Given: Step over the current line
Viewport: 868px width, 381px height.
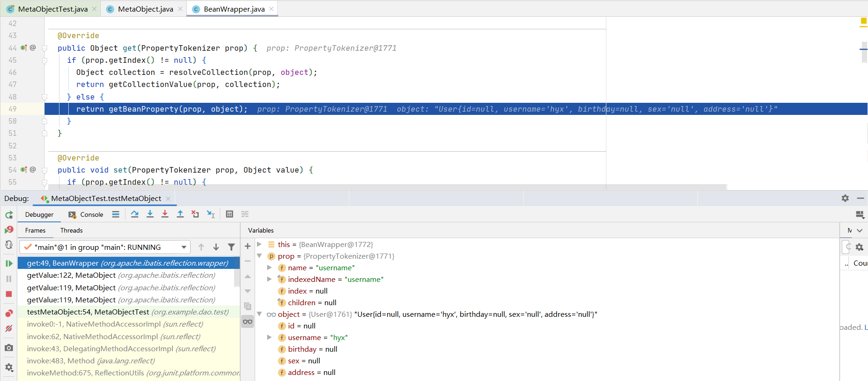Looking at the screenshot, I should coord(135,214).
